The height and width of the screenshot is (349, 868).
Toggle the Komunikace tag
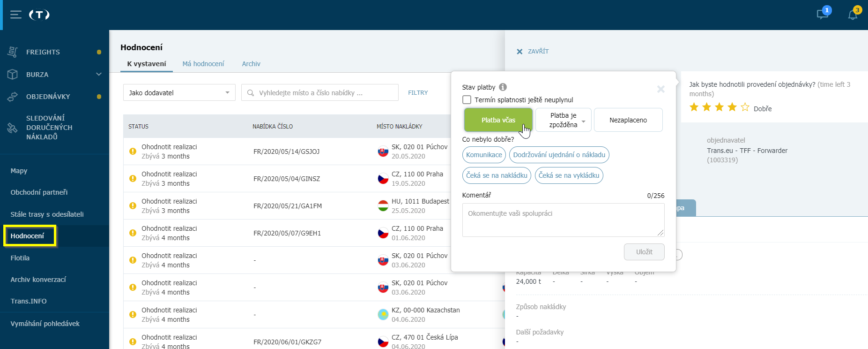click(484, 155)
